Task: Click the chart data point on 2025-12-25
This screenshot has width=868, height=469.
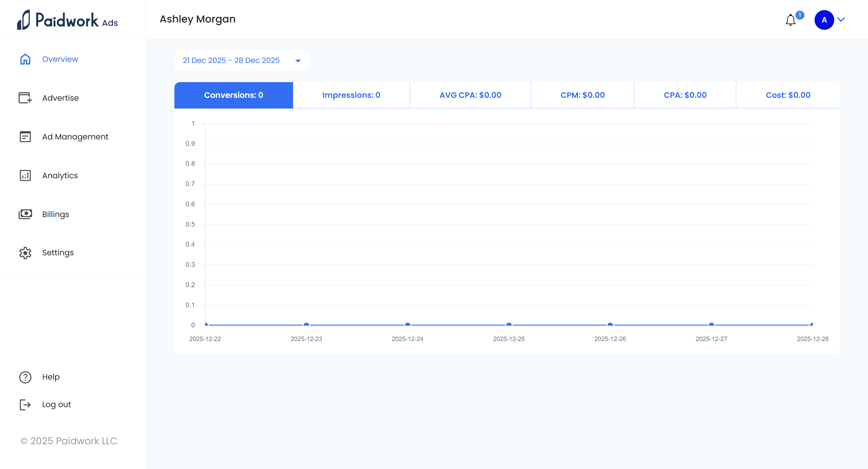Action: click(x=509, y=324)
